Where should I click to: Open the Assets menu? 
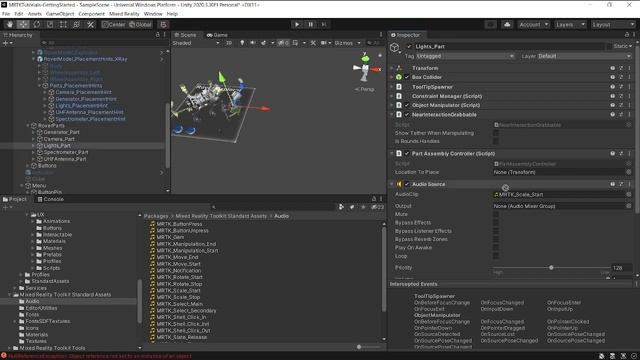35,14
